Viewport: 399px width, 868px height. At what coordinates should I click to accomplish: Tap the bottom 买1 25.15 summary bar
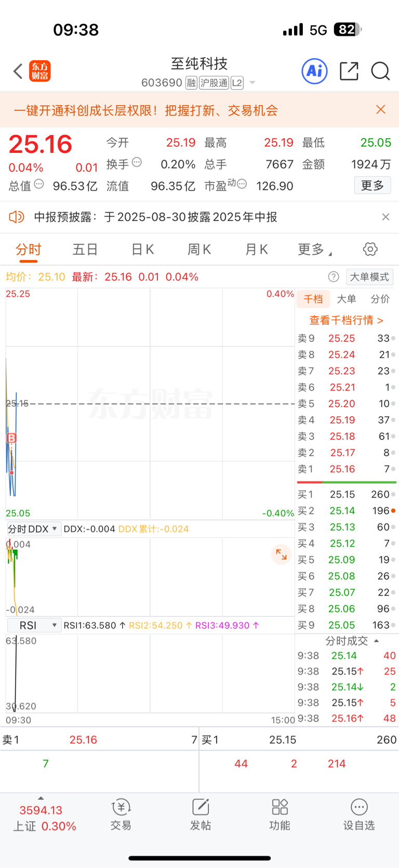click(x=300, y=740)
